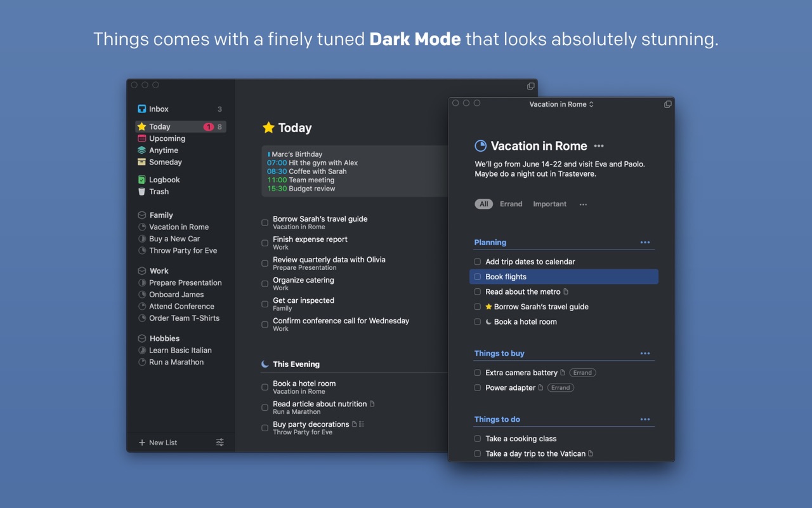Click the Hobbies area cube icon

(x=142, y=338)
